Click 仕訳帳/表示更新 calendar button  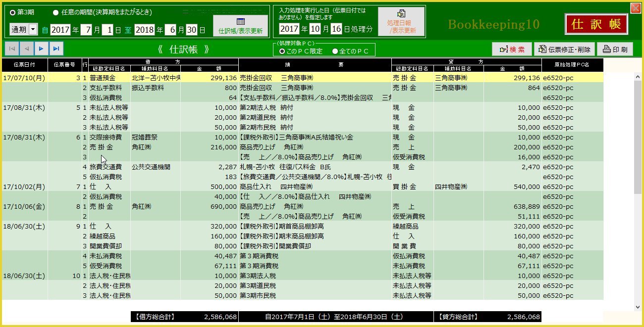tap(240, 26)
